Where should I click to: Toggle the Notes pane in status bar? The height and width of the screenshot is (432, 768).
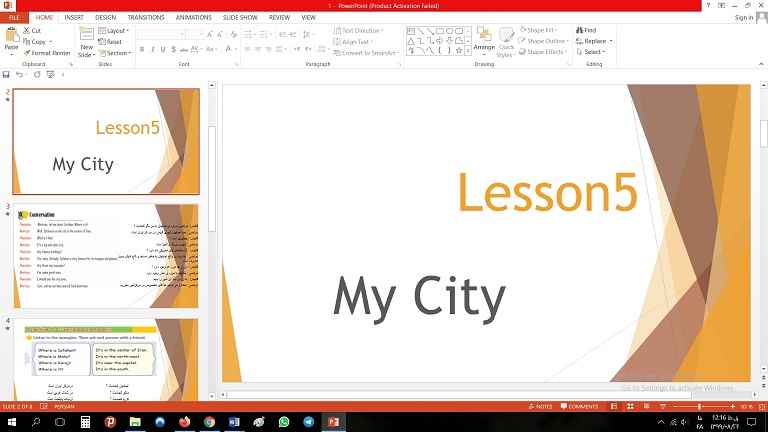(540, 407)
